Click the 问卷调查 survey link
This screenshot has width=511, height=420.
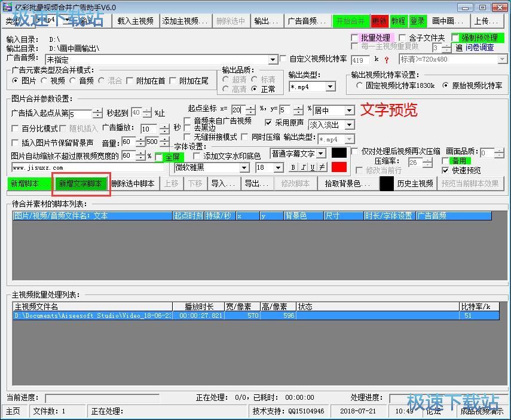pos(479,48)
